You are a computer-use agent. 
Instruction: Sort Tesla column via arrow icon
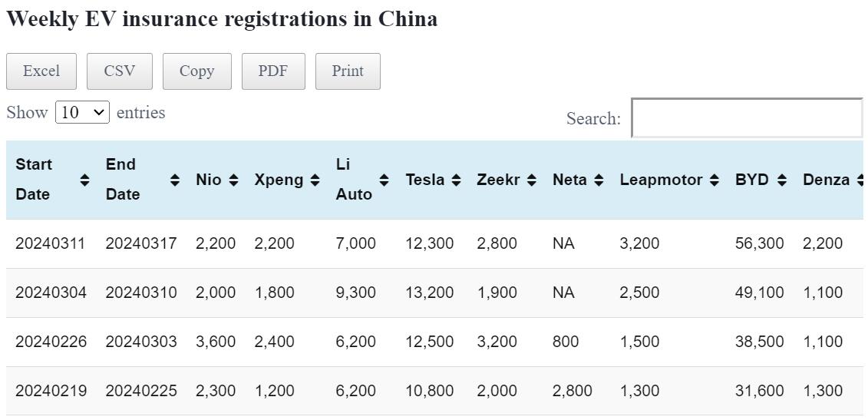456,180
